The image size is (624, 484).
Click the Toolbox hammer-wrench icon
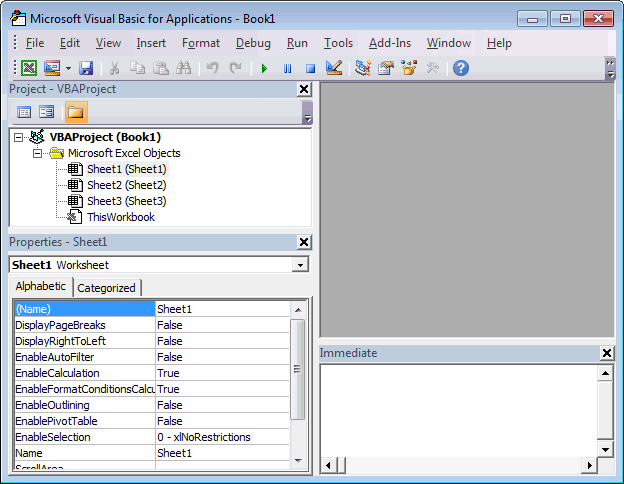[432, 68]
